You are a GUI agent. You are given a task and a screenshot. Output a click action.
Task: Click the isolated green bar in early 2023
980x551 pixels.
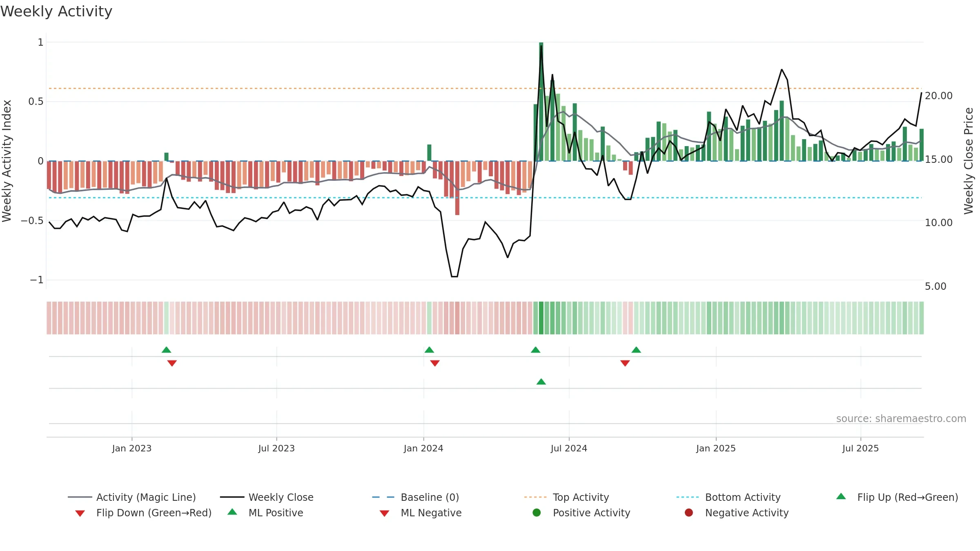[x=167, y=157]
